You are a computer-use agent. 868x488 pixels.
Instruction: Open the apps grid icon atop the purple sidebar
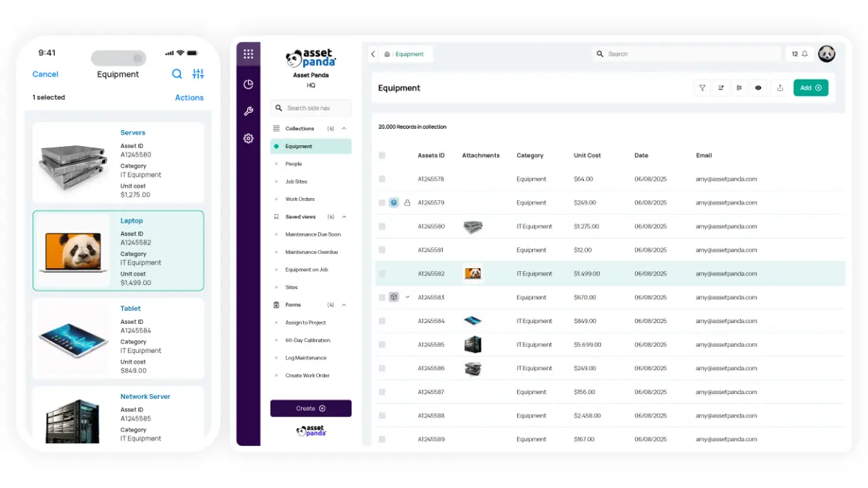coord(248,53)
